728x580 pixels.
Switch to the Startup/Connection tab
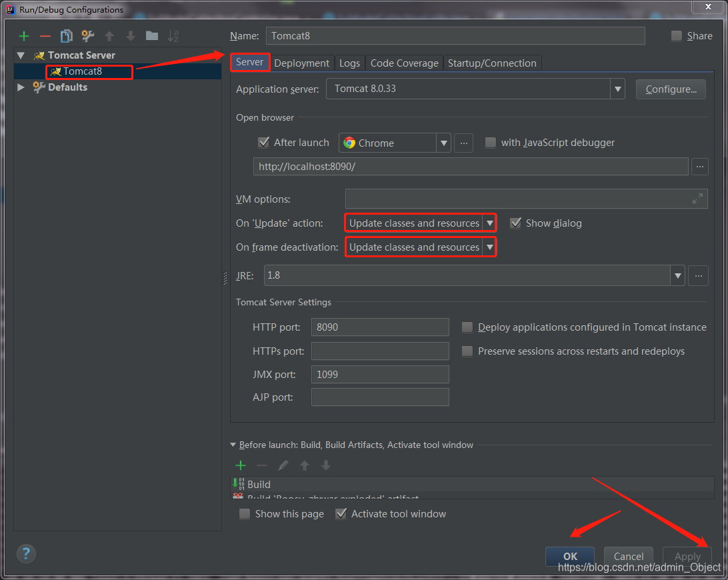click(492, 63)
